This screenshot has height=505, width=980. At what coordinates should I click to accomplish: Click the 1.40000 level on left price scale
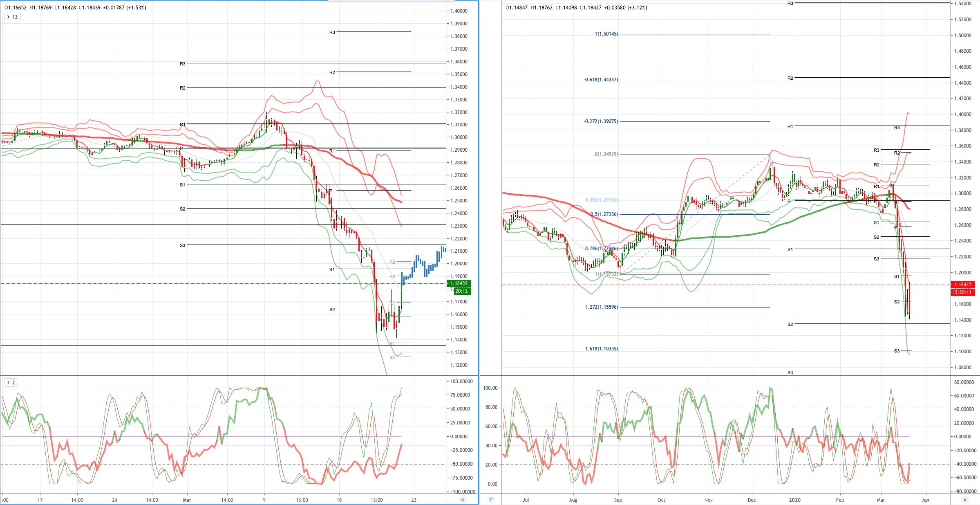pyautogui.click(x=459, y=11)
